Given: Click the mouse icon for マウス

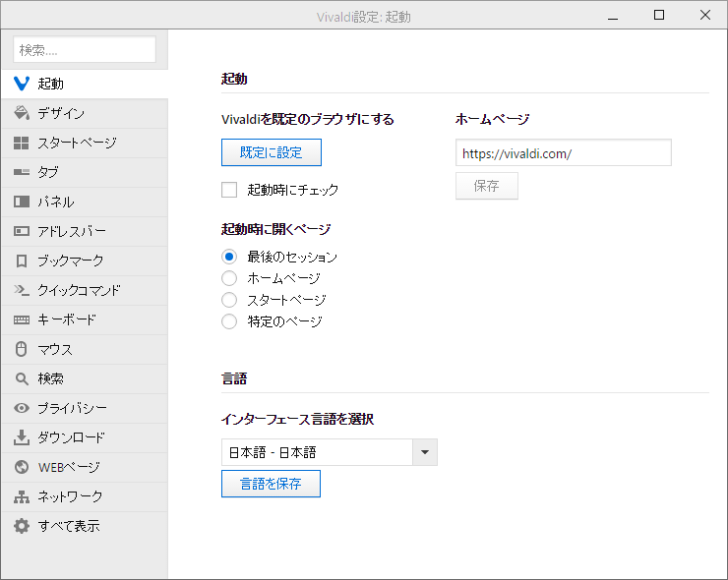Looking at the screenshot, I should [x=22, y=349].
